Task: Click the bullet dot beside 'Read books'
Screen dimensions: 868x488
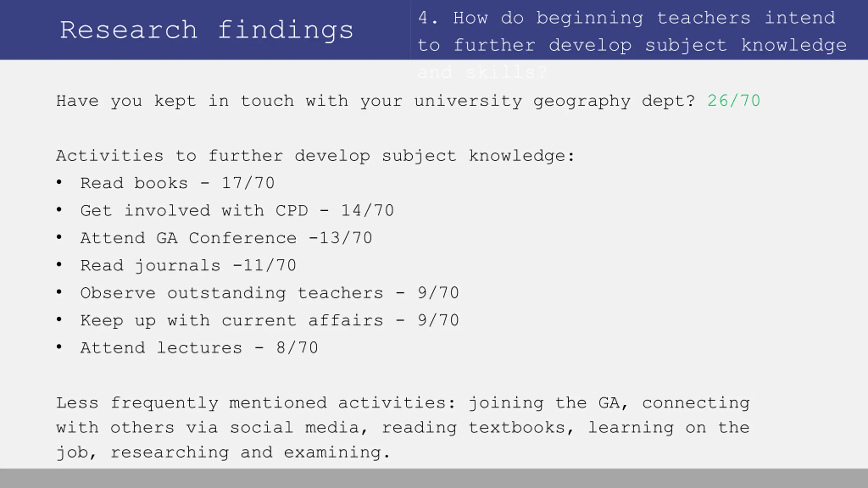Action: pos(59,182)
